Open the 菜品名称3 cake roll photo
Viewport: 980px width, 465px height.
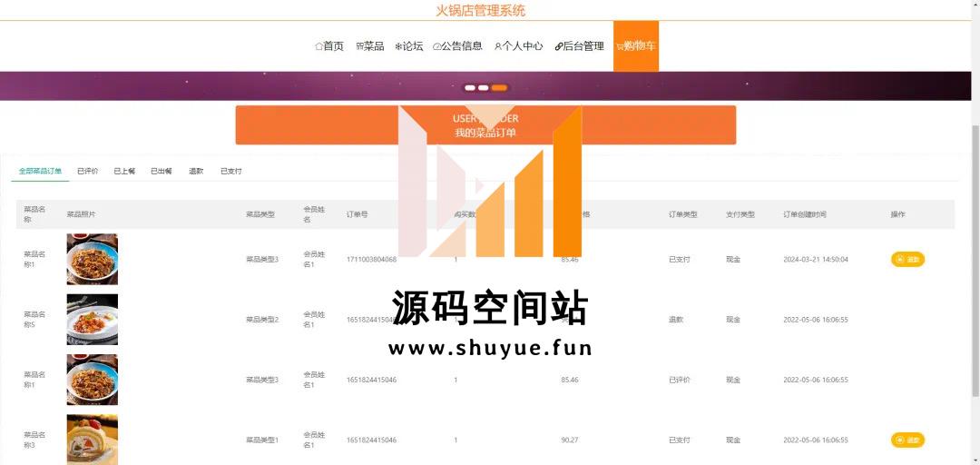[92, 440]
